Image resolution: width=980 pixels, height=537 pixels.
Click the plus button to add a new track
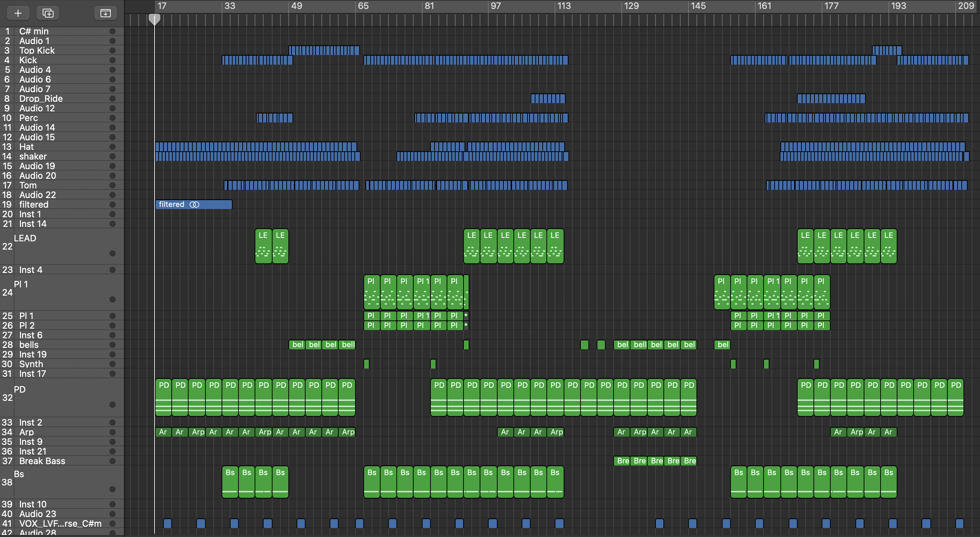(x=18, y=13)
